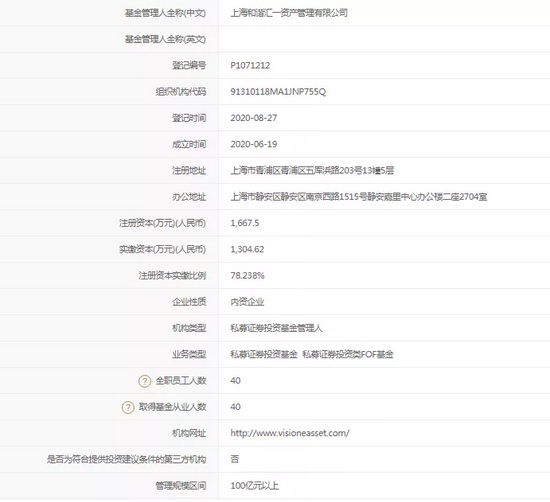
Task: Click the 实缴资本(万元)(人民币) label
Action: coord(162,249)
